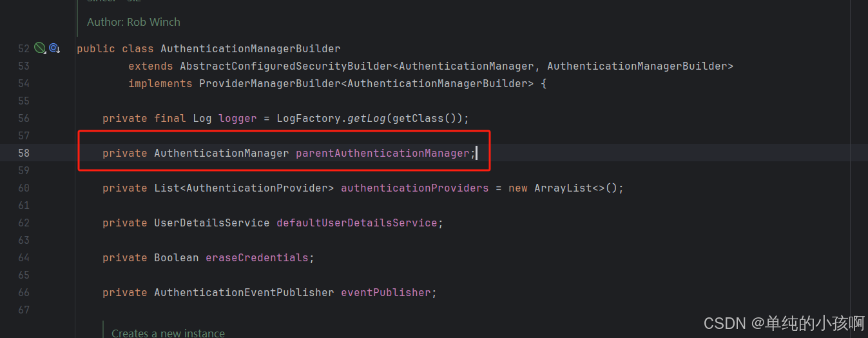
Task: Click line number 66 in the gutter
Action: click(x=24, y=292)
